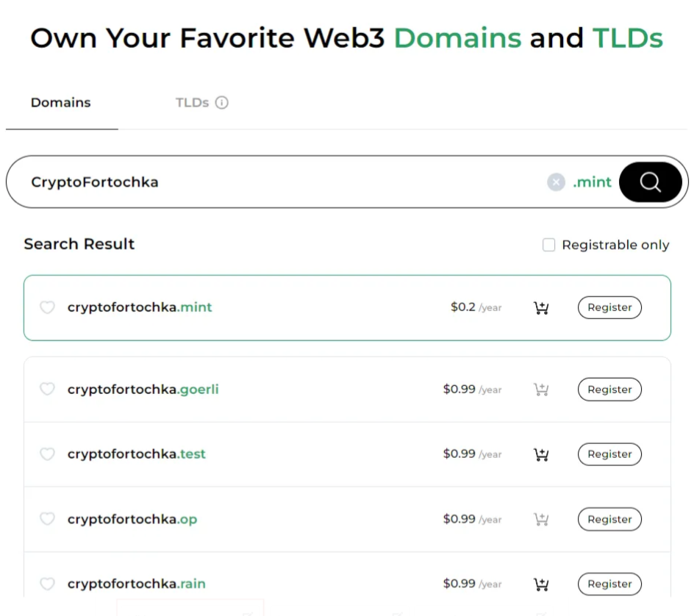Add cryptofortochka.op to cart

(541, 519)
